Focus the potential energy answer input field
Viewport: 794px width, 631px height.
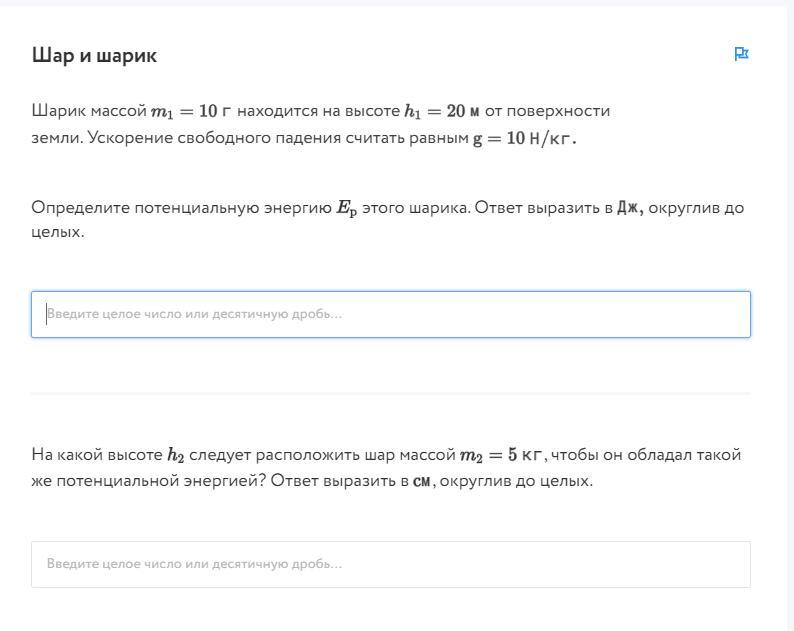(391, 314)
